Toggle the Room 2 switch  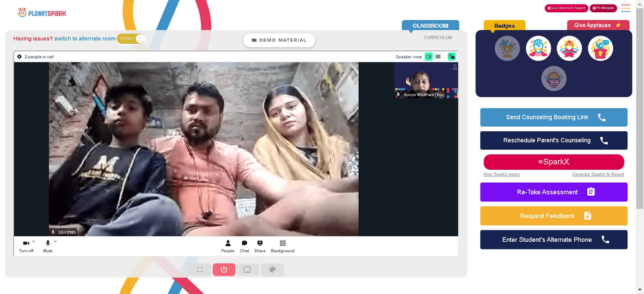pyautogui.click(x=131, y=39)
